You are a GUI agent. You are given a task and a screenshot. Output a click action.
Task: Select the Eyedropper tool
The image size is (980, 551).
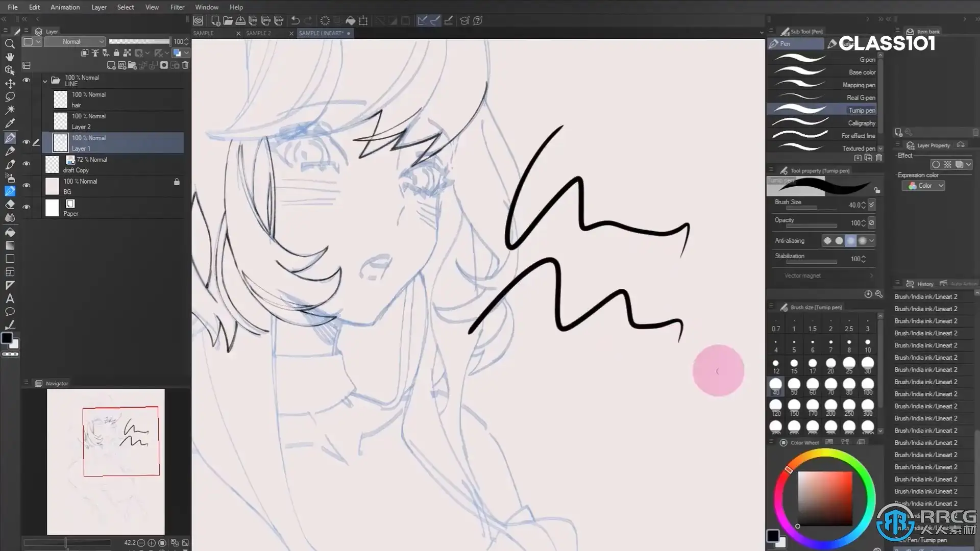10,123
